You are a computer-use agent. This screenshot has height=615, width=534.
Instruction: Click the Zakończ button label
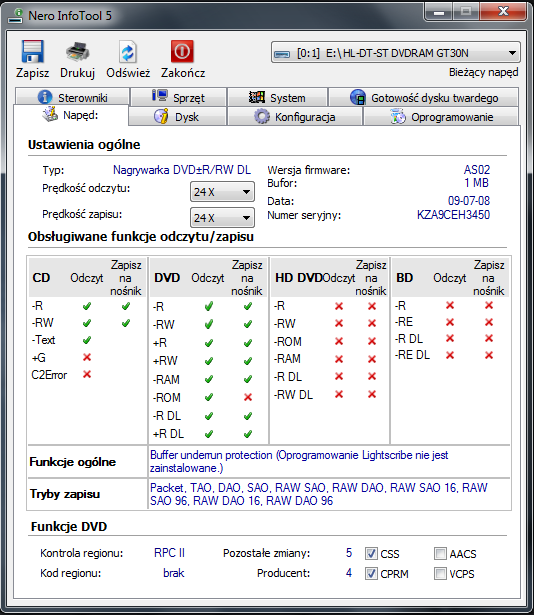(183, 73)
